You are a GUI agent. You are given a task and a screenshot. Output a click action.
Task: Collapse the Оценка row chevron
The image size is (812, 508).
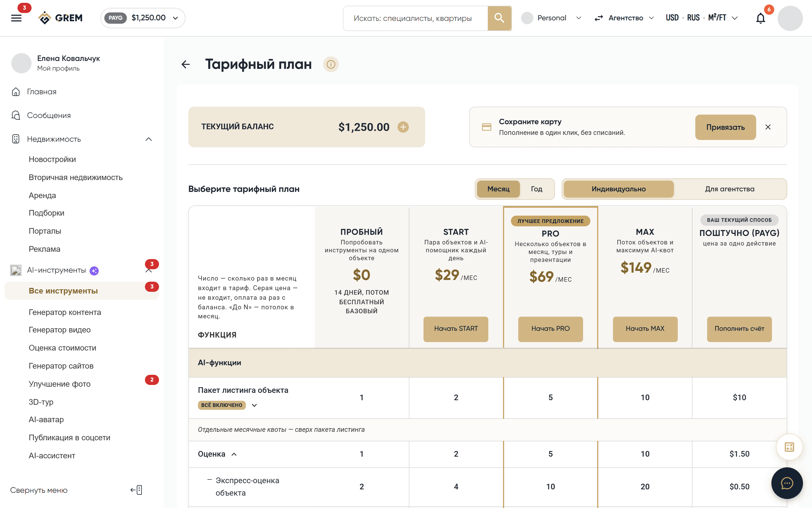[x=234, y=454]
